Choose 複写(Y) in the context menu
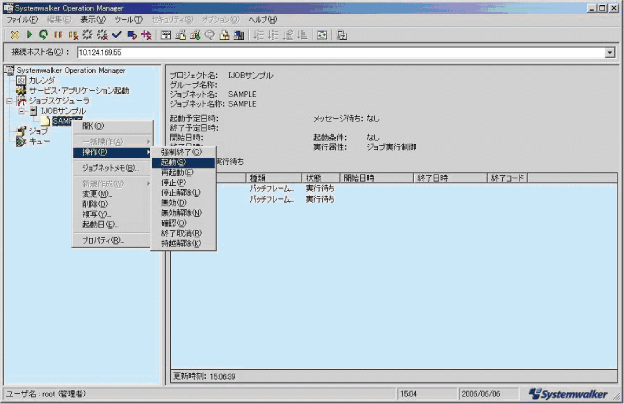624x404 pixels. pos(113,215)
